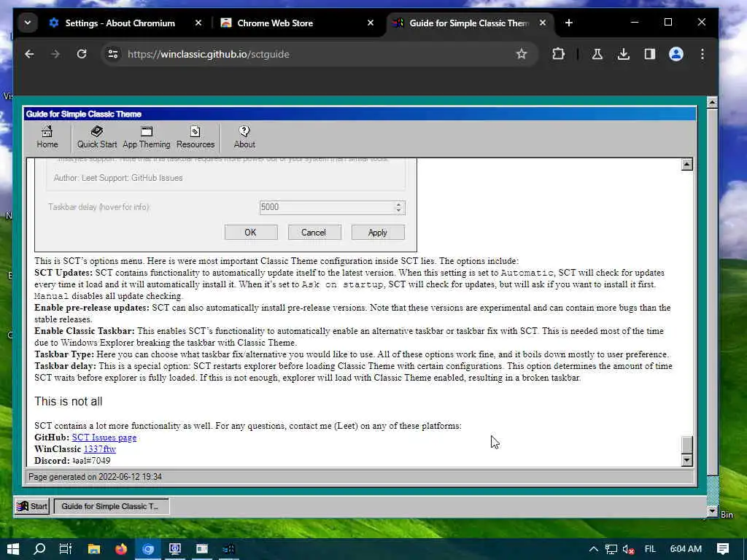Image resolution: width=747 pixels, height=560 pixels.
Task: Open the Downloads tray
Action: pos(623,54)
